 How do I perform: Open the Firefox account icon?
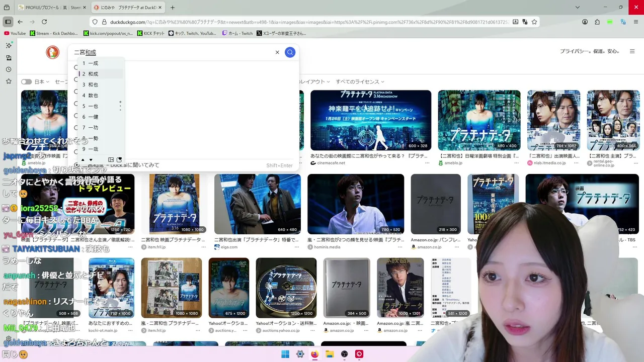coord(585,22)
